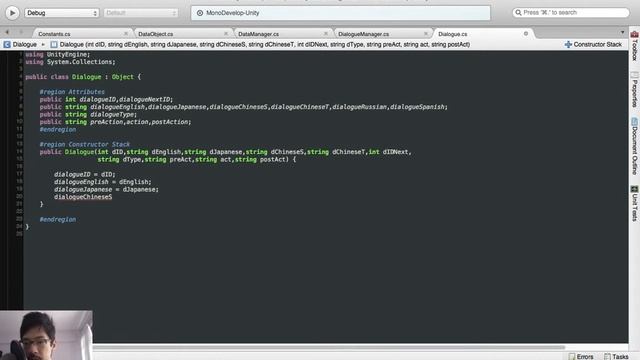The image size is (640, 360).
Task: Open the Dialogue class breadcrumb
Action: [24, 44]
